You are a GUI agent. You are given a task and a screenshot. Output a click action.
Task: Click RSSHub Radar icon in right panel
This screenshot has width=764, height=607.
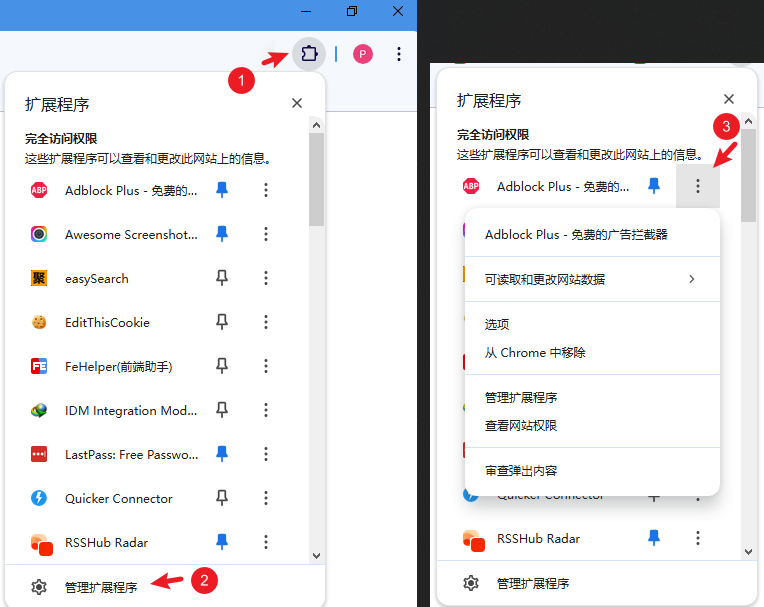click(x=473, y=540)
